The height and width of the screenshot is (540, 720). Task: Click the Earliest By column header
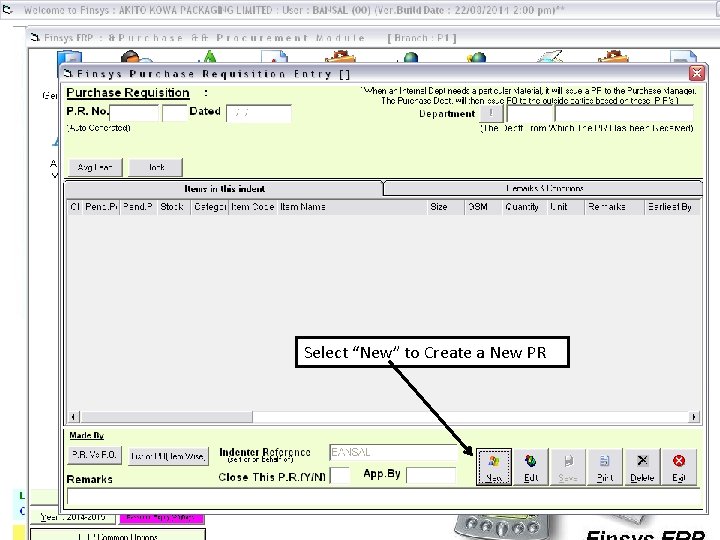pos(672,207)
